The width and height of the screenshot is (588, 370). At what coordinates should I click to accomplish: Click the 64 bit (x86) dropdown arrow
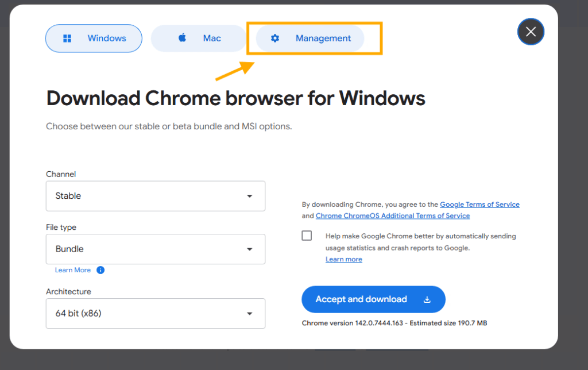pos(250,314)
